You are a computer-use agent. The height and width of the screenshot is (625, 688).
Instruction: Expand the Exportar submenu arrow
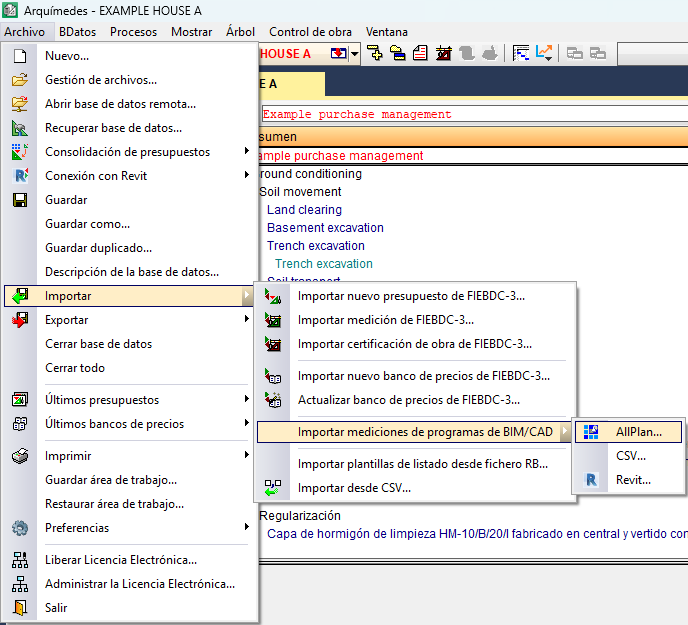pyautogui.click(x=247, y=320)
